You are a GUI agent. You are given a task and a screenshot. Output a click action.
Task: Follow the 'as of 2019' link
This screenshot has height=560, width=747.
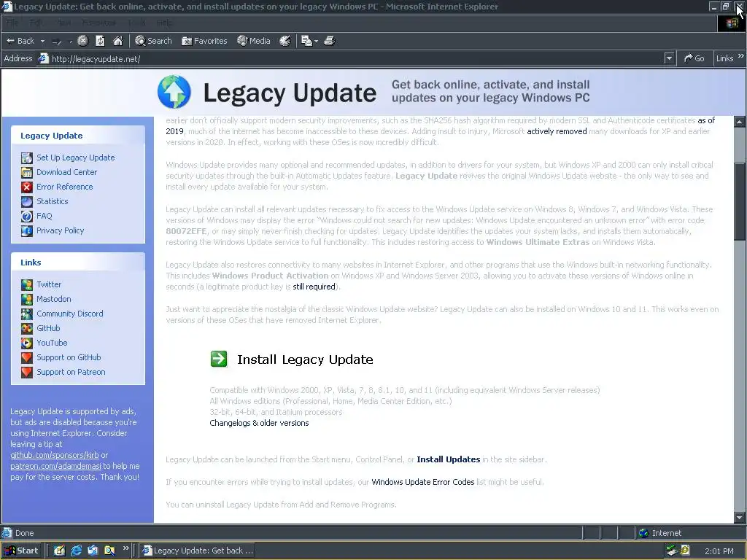tap(706, 120)
